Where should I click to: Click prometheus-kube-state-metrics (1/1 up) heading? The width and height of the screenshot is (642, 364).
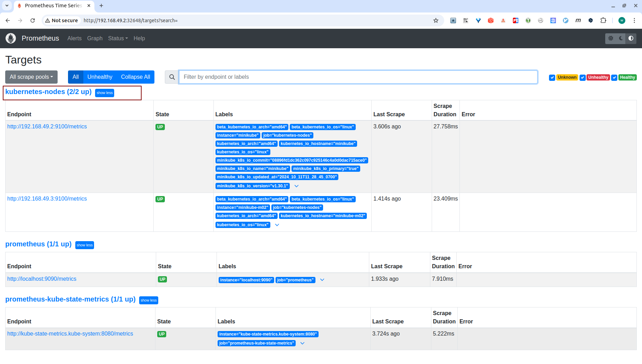pos(70,299)
